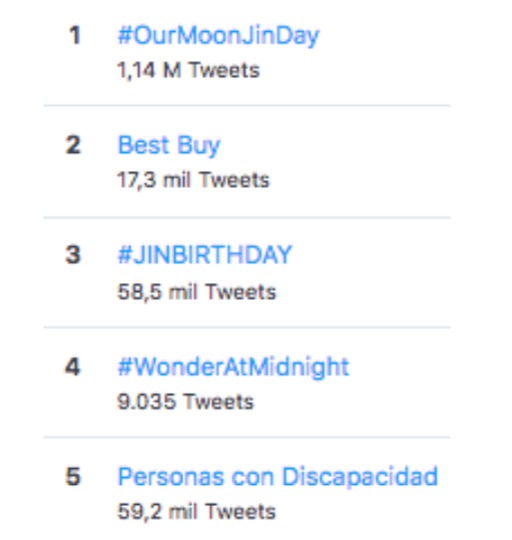Open the Best Buy trending topic
The width and height of the screenshot is (512, 540).
[169, 146]
